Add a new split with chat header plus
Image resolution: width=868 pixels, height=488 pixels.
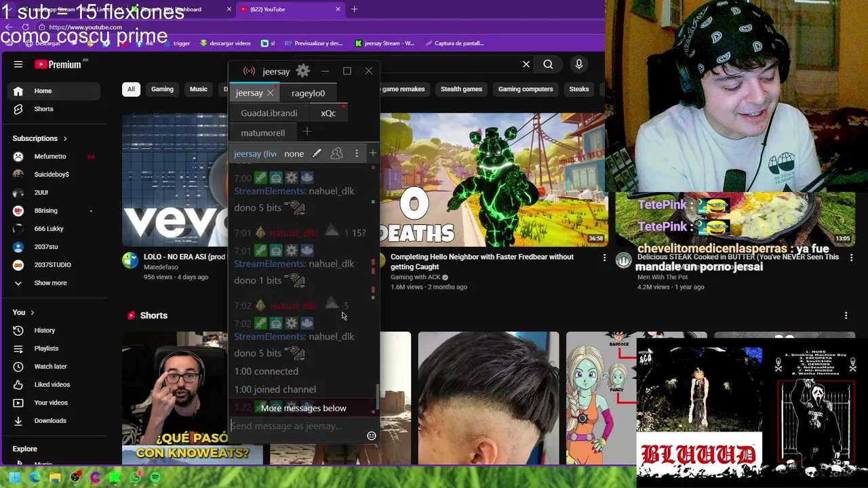[372, 153]
